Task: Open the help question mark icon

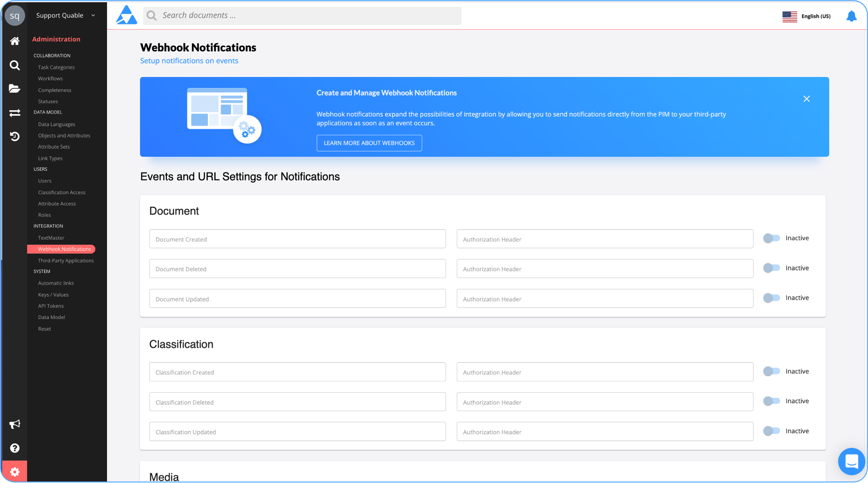Action: pos(15,448)
